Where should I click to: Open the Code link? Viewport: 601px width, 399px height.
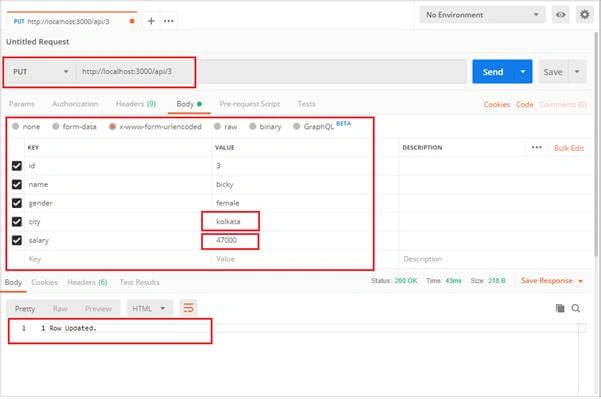point(525,104)
